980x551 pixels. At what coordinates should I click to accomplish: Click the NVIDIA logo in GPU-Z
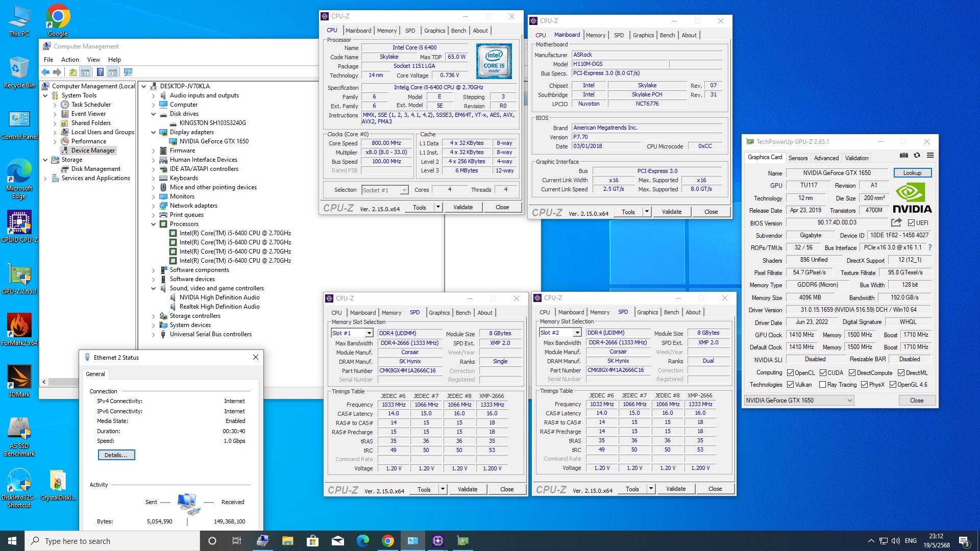pyautogui.click(x=912, y=198)
